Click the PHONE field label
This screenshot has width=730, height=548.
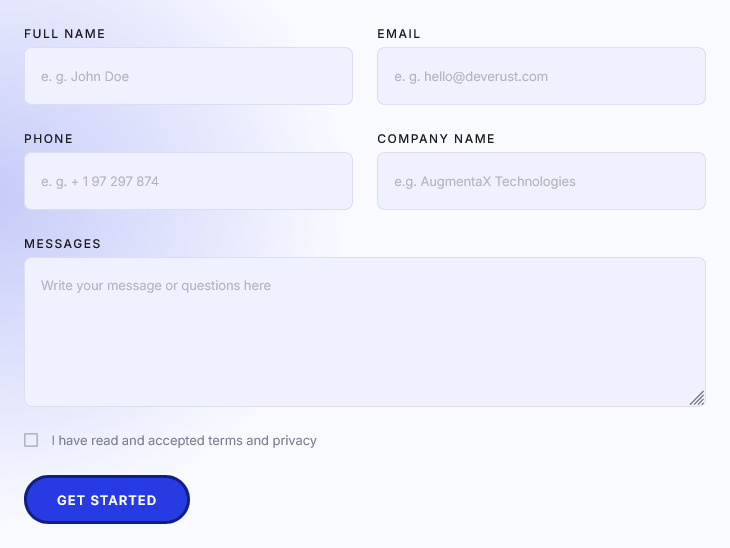49,139
